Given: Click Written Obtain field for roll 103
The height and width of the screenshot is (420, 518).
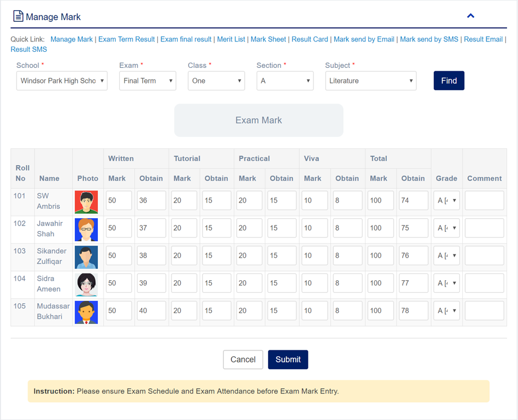Looking at the screenshot, I should point(151,256).
